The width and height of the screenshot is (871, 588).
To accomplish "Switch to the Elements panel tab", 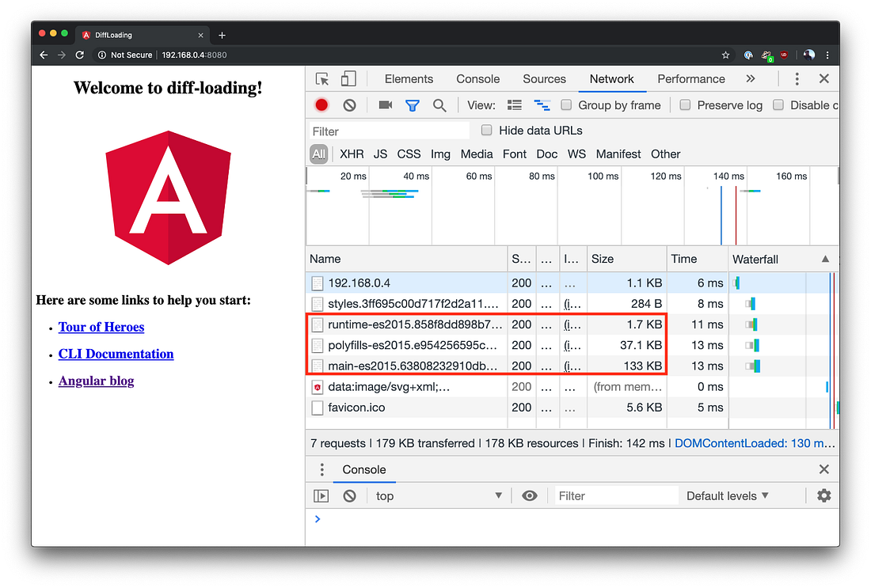I will point(409,78).
